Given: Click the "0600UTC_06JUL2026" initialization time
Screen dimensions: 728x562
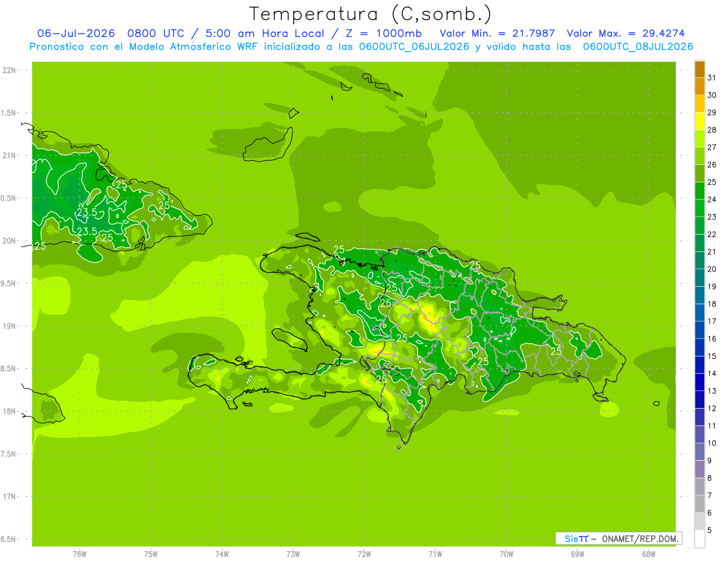Looking at the screenshot, I should click(x=414, y=47).
